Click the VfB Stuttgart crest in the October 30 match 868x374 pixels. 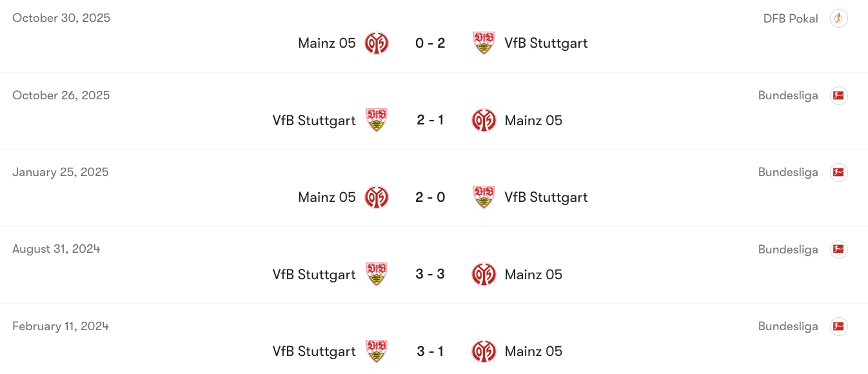(484, 43)
